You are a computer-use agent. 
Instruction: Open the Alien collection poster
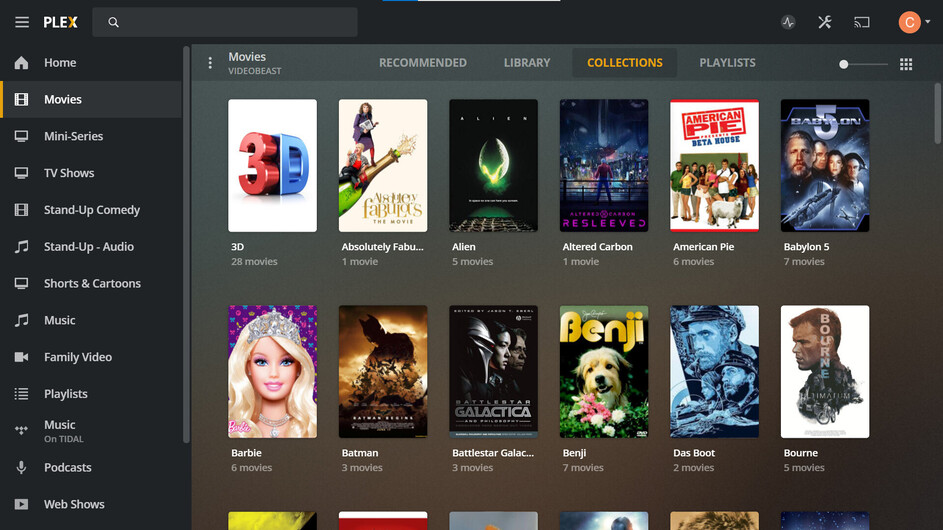[493, 165]
